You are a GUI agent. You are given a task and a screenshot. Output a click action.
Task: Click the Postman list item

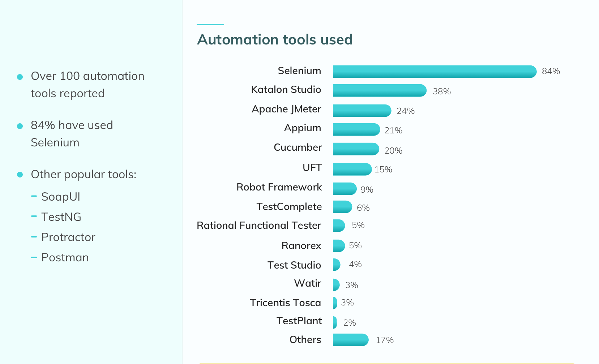(x=65, y=257)
